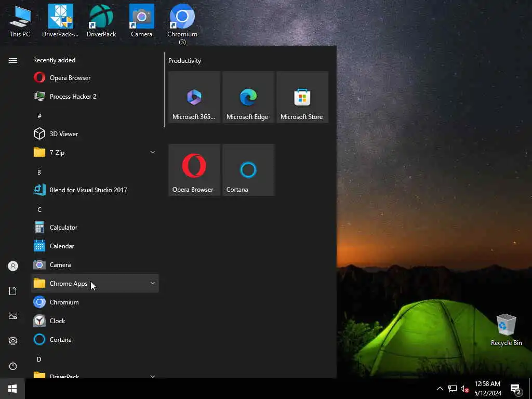Open Cortana tile

pyautogui.click(x=248, y=170)
